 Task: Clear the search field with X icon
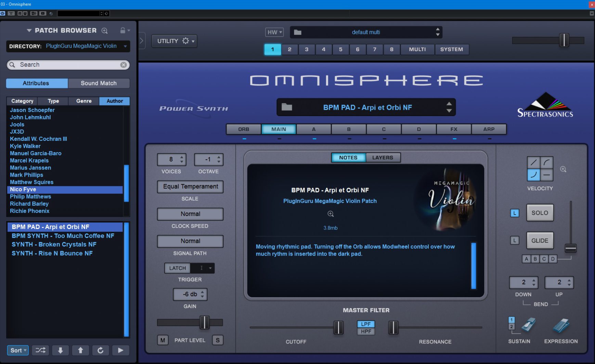click(x=124, y=65)
